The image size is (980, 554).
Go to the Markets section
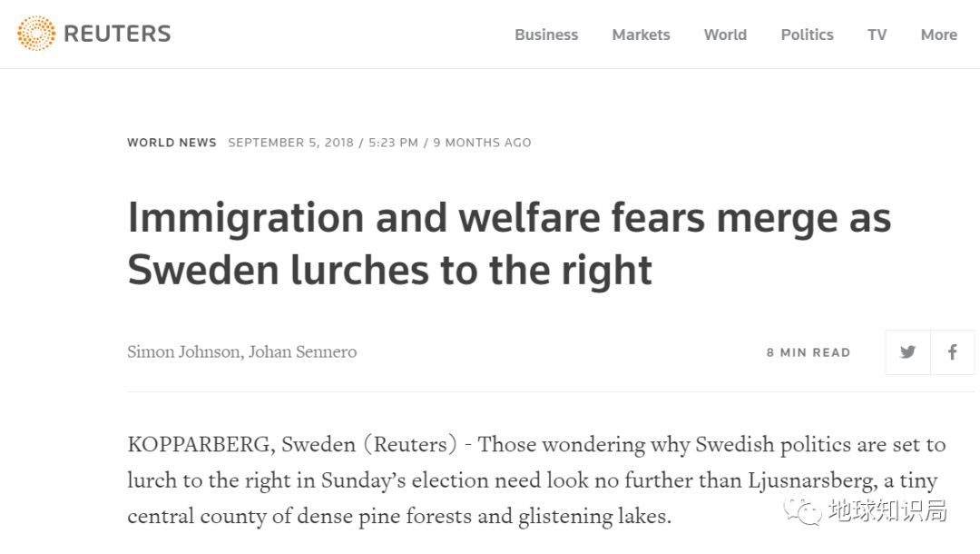641,35
